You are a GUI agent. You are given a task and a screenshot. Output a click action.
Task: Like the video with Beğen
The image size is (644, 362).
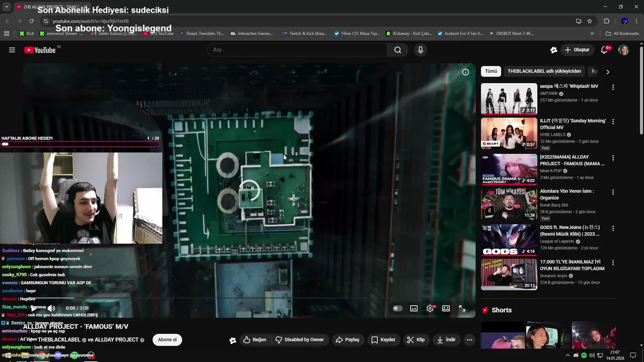tap(255, 340)
